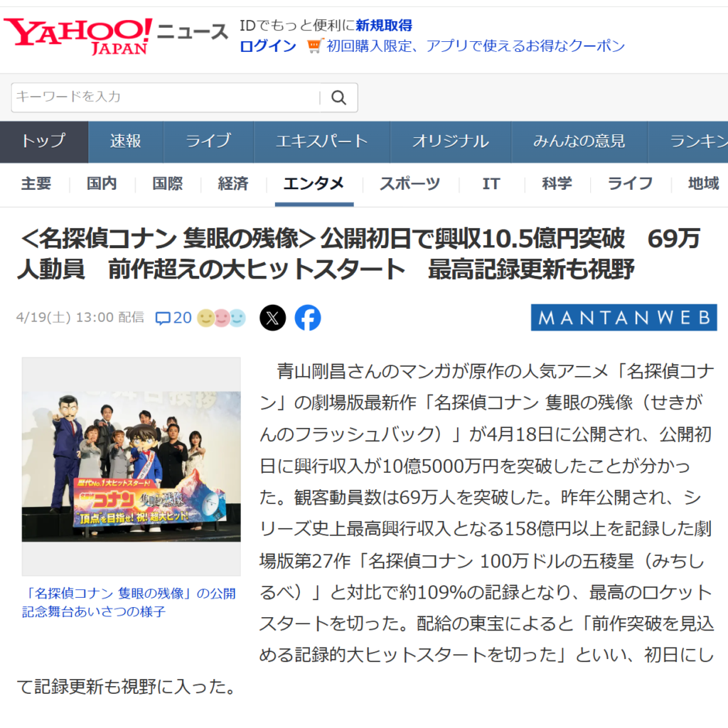Open the みんなの意見 navigation tab
The image size is (728, 728).
click(579, 141)
